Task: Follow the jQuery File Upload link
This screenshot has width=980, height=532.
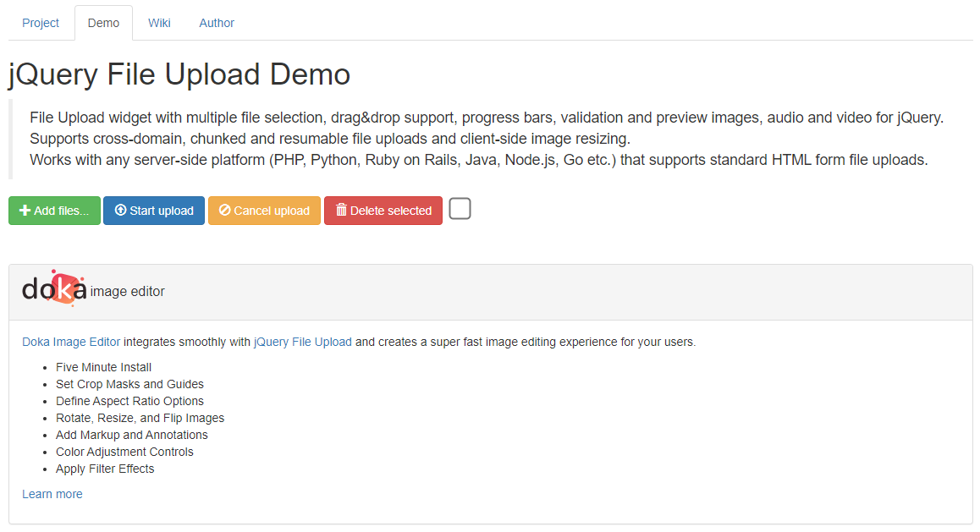Action: pos(302,341)
